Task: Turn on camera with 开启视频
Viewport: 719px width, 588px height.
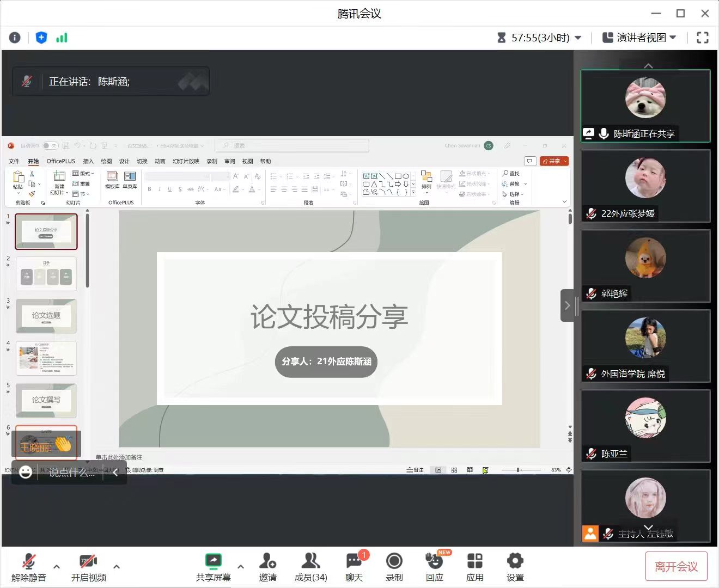Action: (88, 566)
